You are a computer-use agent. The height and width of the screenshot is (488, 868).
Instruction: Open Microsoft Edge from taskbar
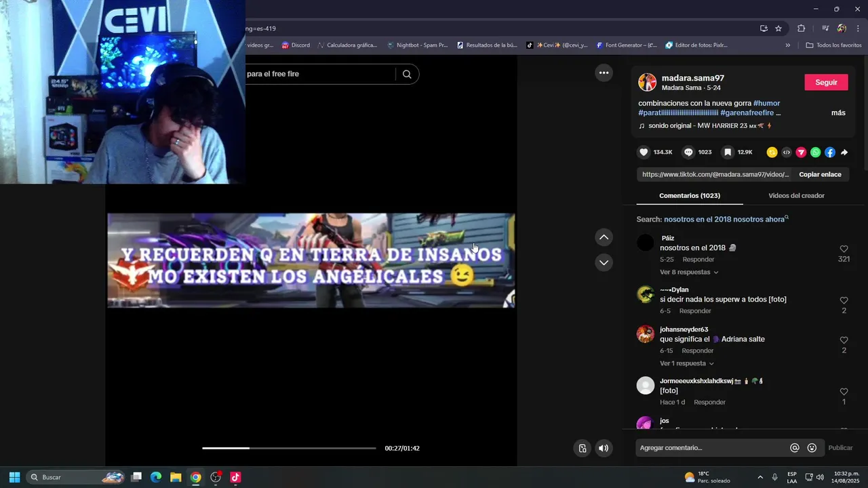click(156, 477)
